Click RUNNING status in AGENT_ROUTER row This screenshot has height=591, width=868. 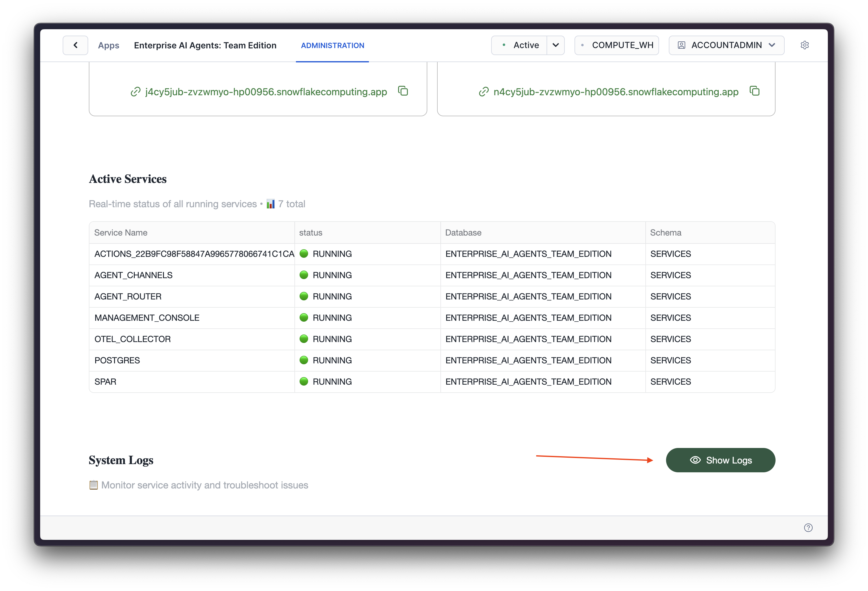(x=332, y=297)
